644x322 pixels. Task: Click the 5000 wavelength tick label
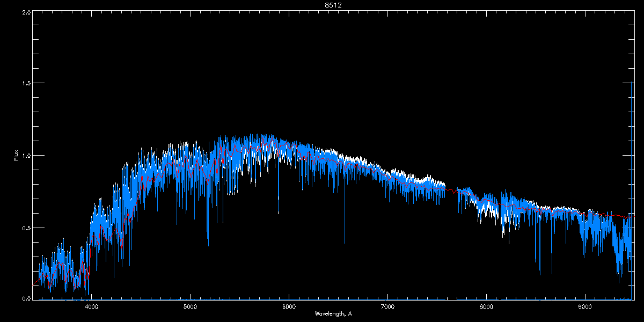[190, 306]
